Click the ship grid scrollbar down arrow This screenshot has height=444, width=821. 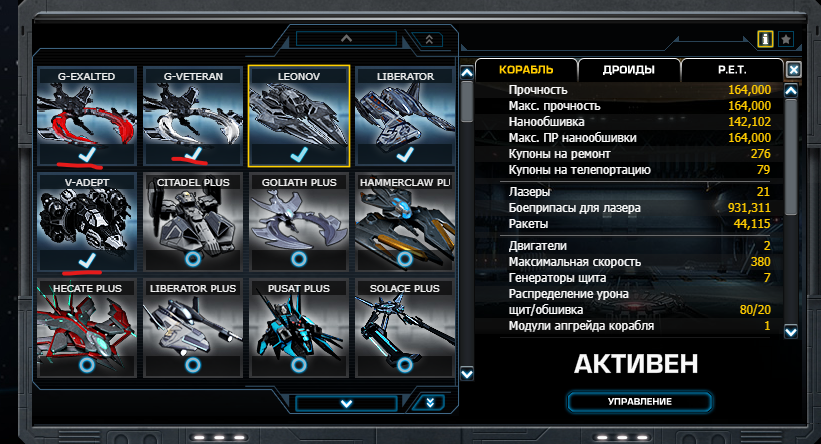tap(467, 374)
